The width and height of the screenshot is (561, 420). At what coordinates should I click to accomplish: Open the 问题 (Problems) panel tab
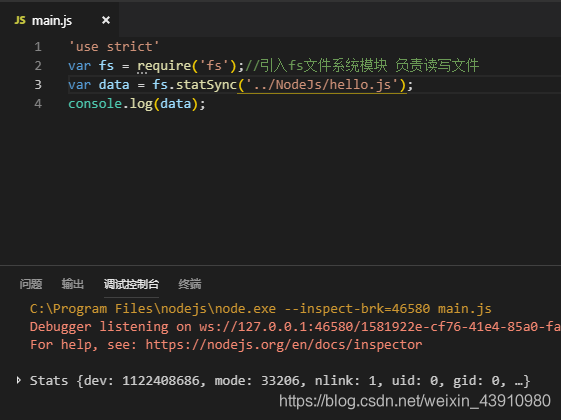click(x=31, y=284)
